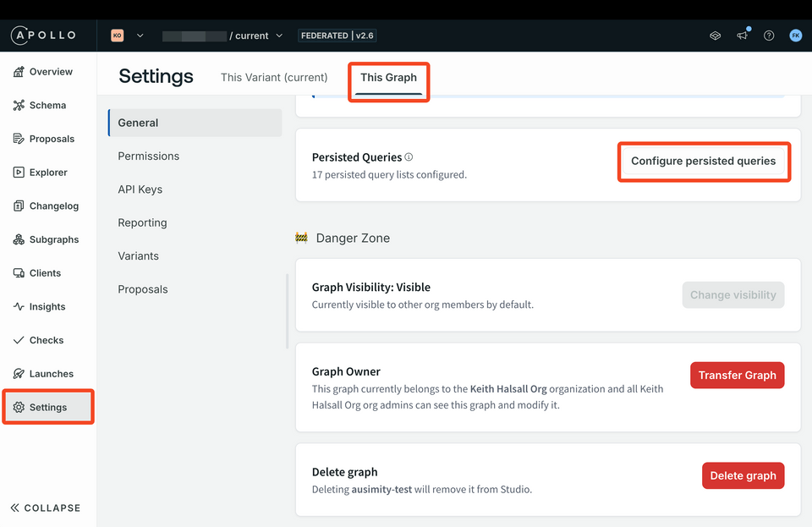The image size is (812, 527).
Task: Open Insights from the sidebar
Action: click(x=48, y=306)
